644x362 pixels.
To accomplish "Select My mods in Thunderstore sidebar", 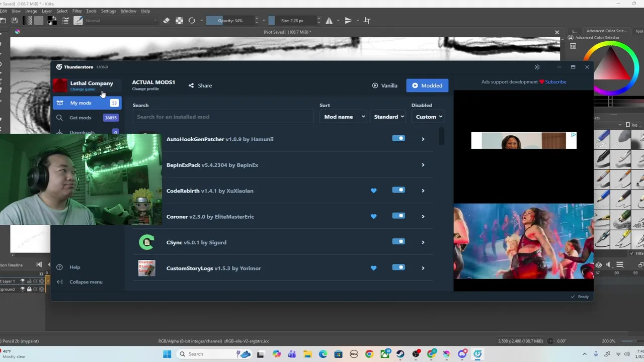I will (x=87, y=103).
